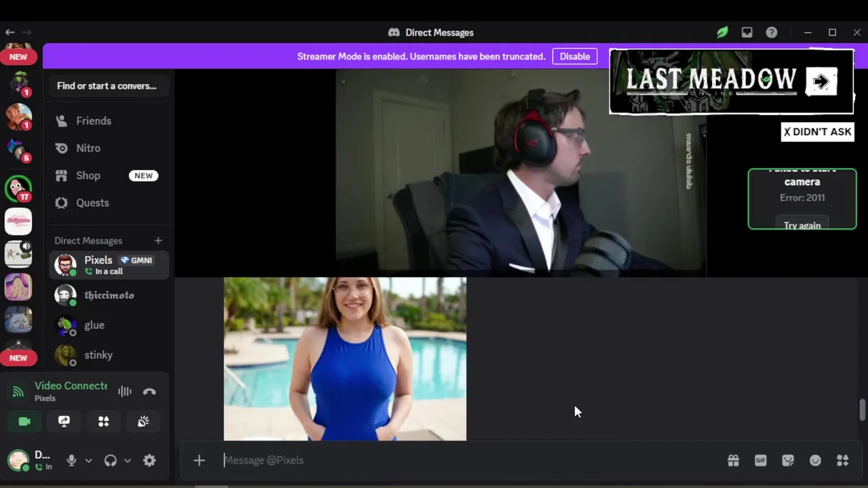The image size is (868, 488).
Task: Jump to NEW mentions at top of server list
Action: (18, 57)
